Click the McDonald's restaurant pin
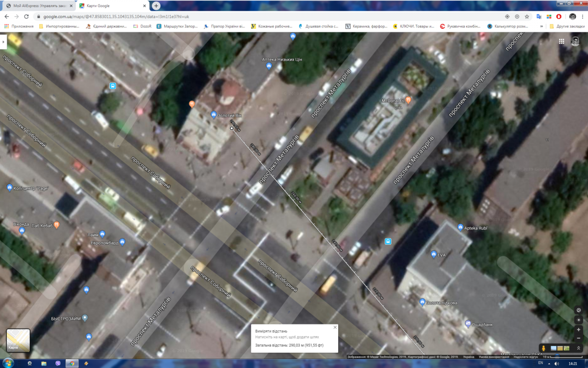The image size is (588, 368). tap(408, 100)
